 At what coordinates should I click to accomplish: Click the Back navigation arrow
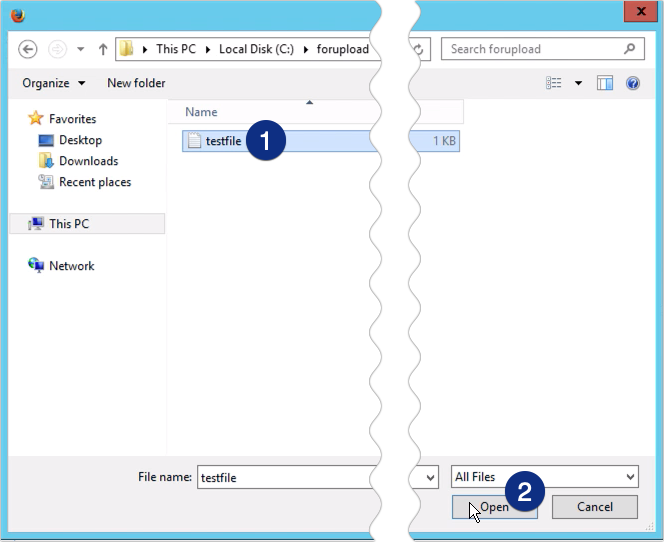pyautogui.click(x=28, y=49)
